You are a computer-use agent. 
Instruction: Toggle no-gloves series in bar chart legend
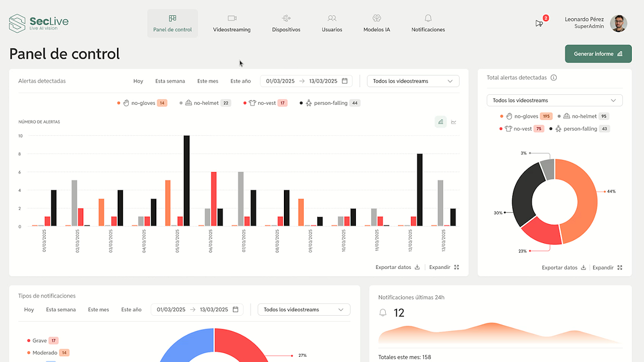(142, 103)
